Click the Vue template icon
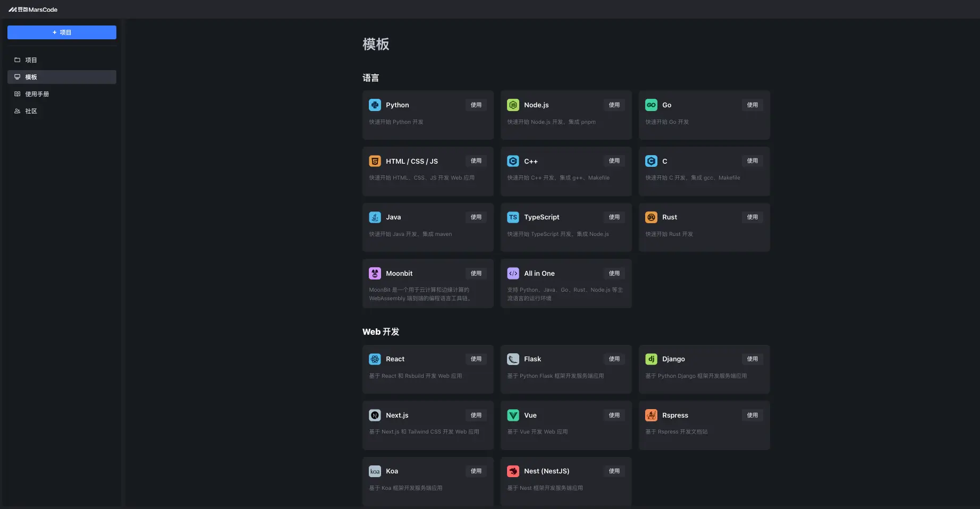 tap(513, 415)
